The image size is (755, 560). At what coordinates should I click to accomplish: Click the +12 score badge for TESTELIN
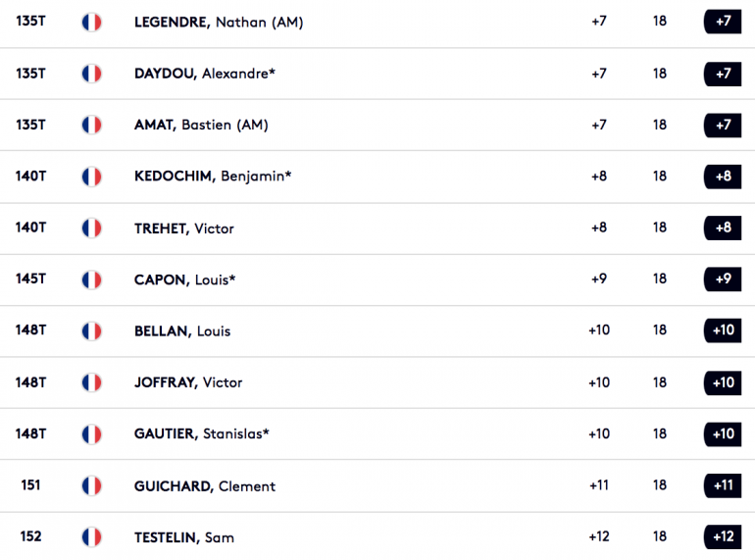tap(723, 536)
